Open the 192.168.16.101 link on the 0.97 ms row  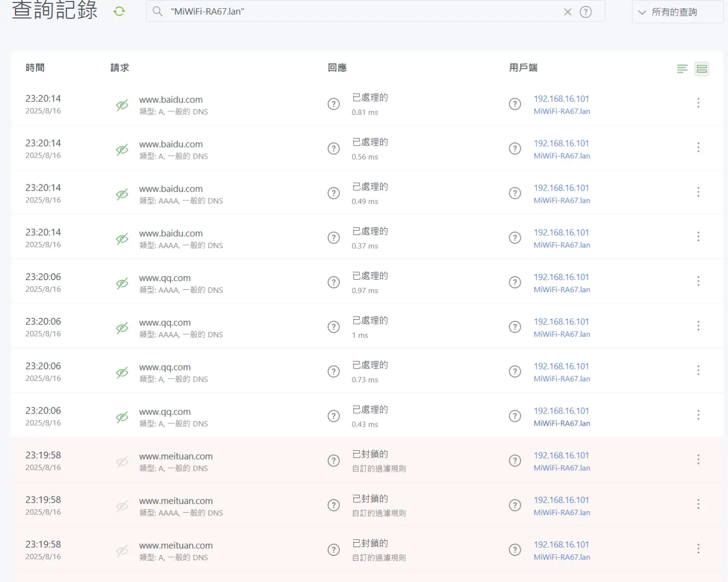pos(561,277)
